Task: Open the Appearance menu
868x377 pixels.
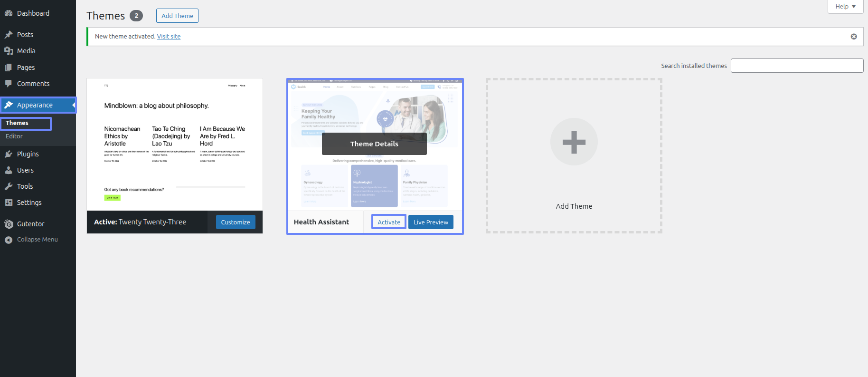Action: pos(35,105)
